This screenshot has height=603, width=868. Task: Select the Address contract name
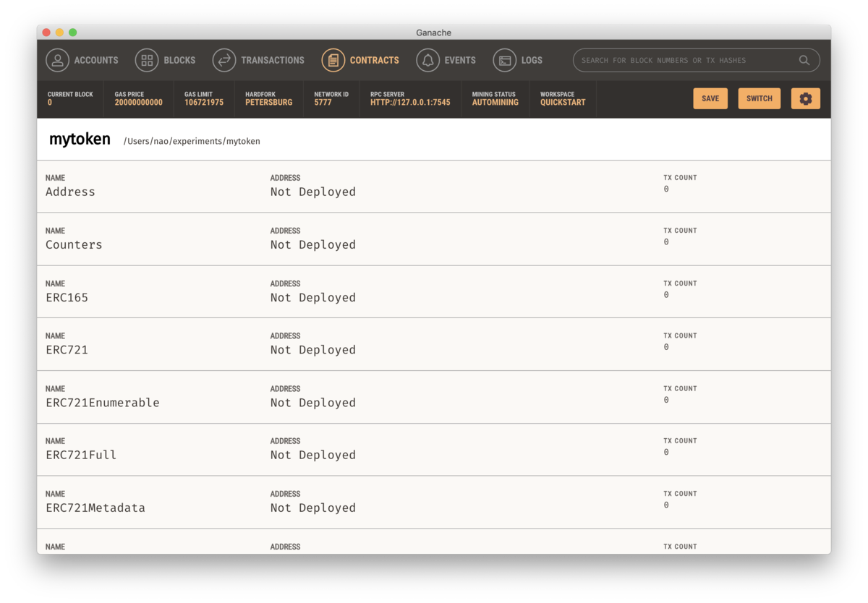(x=70, y=192)
